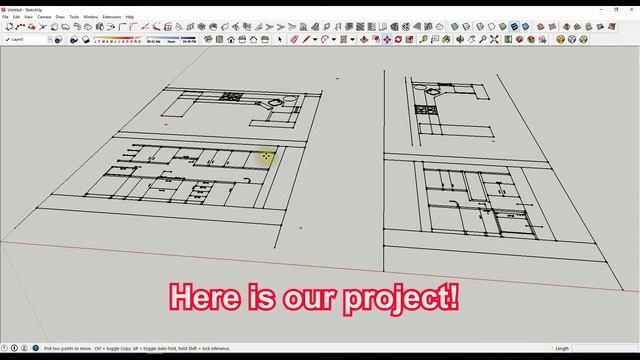Toggle the fog display button

coord(86,40)
